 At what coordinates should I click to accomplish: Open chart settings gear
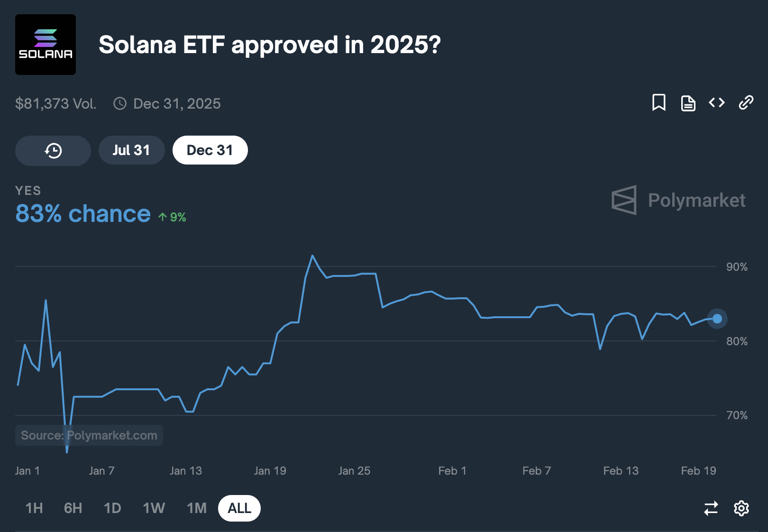point(741,508)
